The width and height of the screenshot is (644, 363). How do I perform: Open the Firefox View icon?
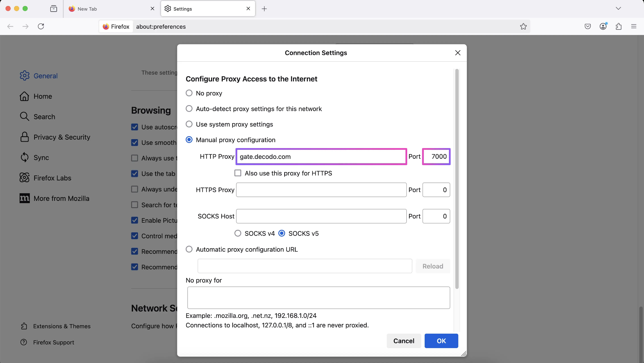point(54,9)
